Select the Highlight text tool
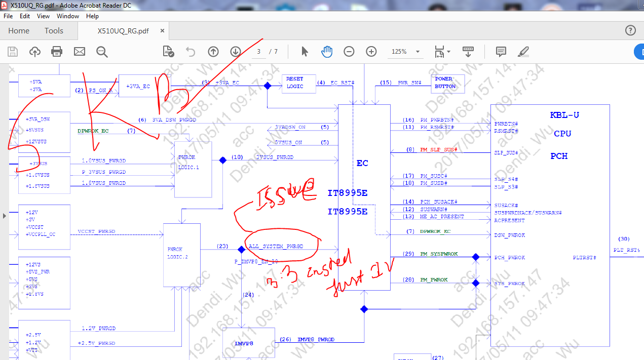644x360 pixels. click(523, 51)
